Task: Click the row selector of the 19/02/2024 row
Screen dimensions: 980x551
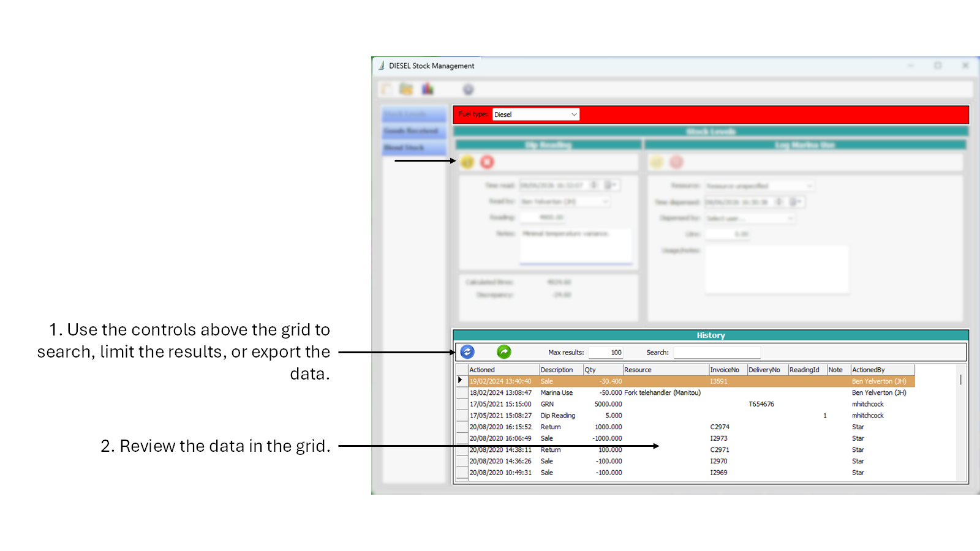Action: click(x=461, y=381)
